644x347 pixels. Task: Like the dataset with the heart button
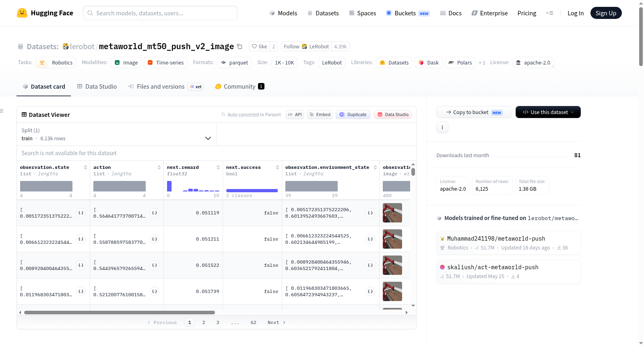(259, 46)
